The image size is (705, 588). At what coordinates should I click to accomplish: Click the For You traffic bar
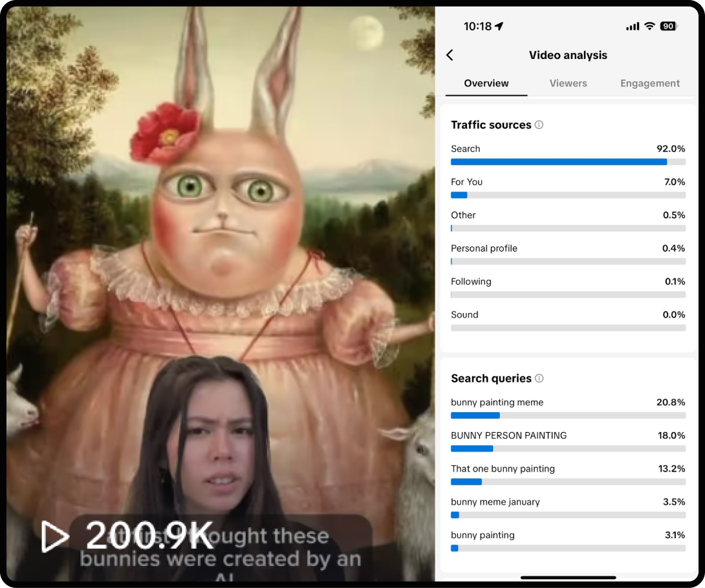click(569, 195)
